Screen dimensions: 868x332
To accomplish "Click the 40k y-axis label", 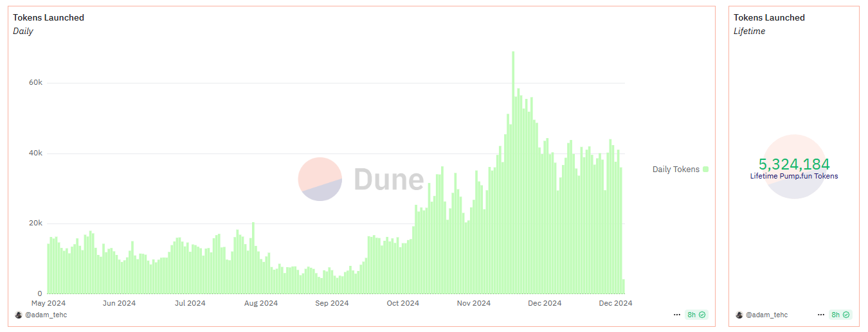I will point(35,153).
